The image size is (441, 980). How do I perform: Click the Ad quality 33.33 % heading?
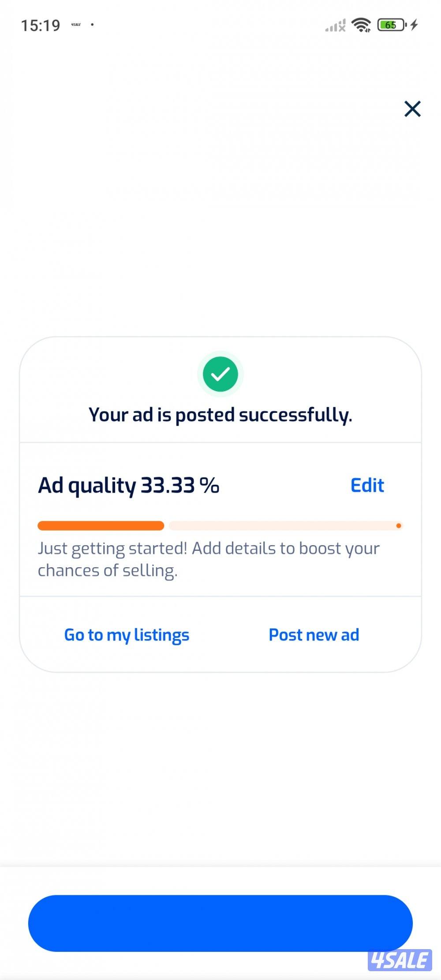128,485
